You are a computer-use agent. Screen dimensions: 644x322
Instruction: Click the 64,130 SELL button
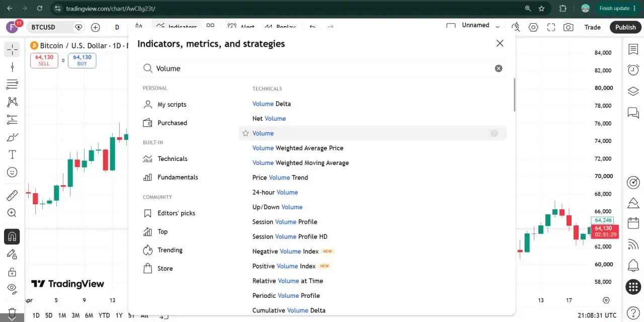(x=44, y=60)
